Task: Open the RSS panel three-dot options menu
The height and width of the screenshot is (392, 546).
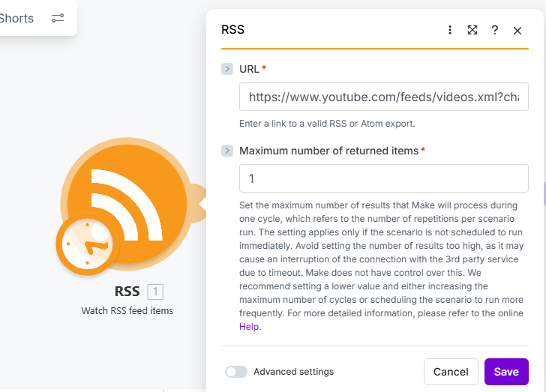Action: point(450,30)
